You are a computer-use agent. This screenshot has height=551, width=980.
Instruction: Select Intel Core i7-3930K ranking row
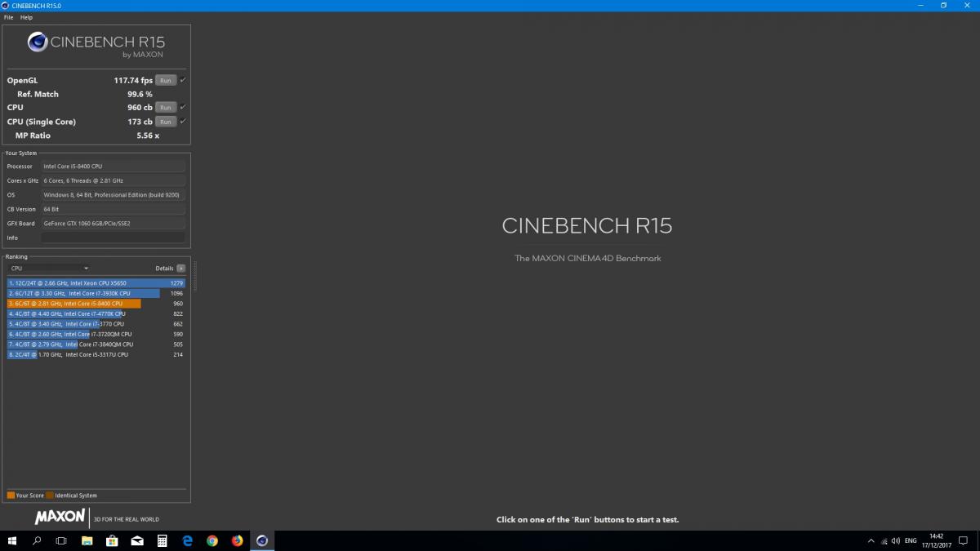pyautogui.click(x=96, y=293)
